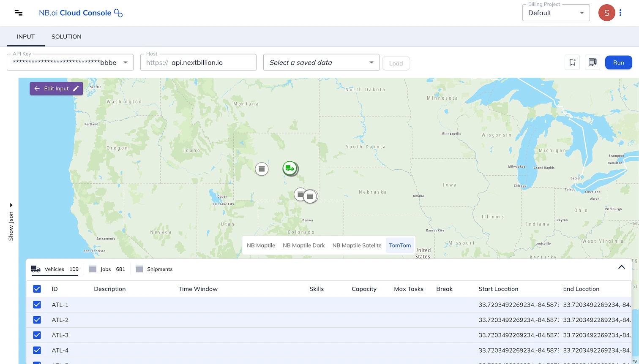Click the Skills column header
Image resolution: width=639 pixels, height=364 pixels.
coord(317,289)
